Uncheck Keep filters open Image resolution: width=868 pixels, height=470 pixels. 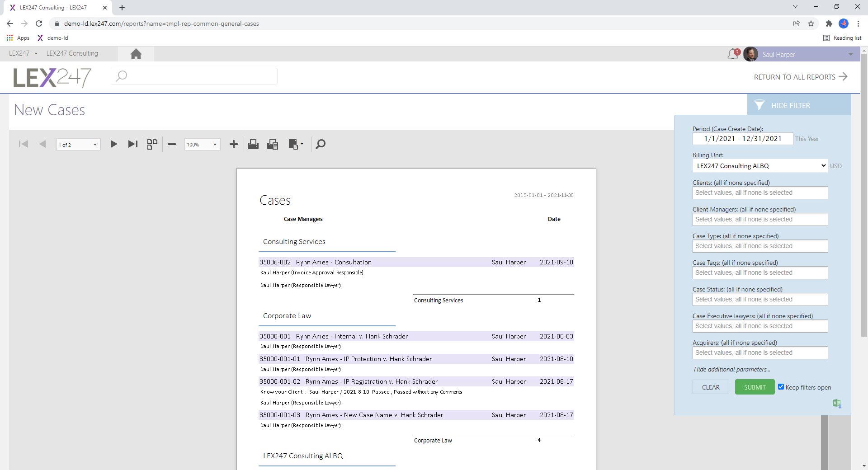(781, 387)
